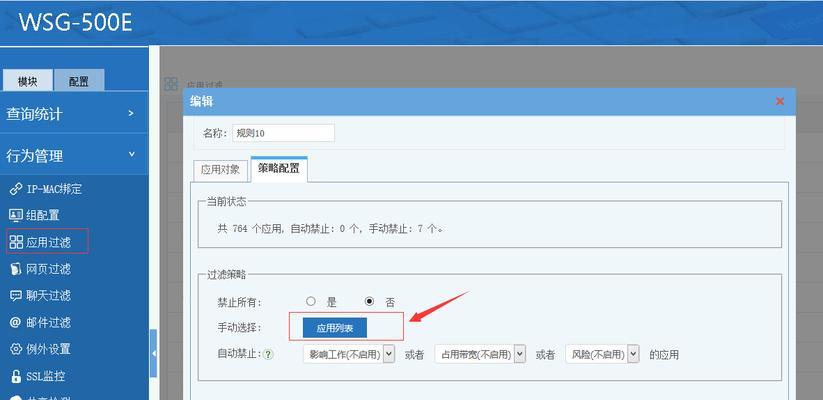The width and height of the screenshot is (823, 400).
Task: Click the help icon beside 自动禁止
Action: pyautogui.click(x=268, y=354)
